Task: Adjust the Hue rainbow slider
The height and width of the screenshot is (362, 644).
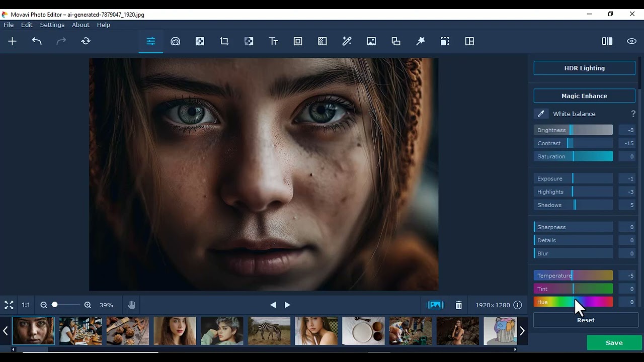Action: click(x=573, y=302)
